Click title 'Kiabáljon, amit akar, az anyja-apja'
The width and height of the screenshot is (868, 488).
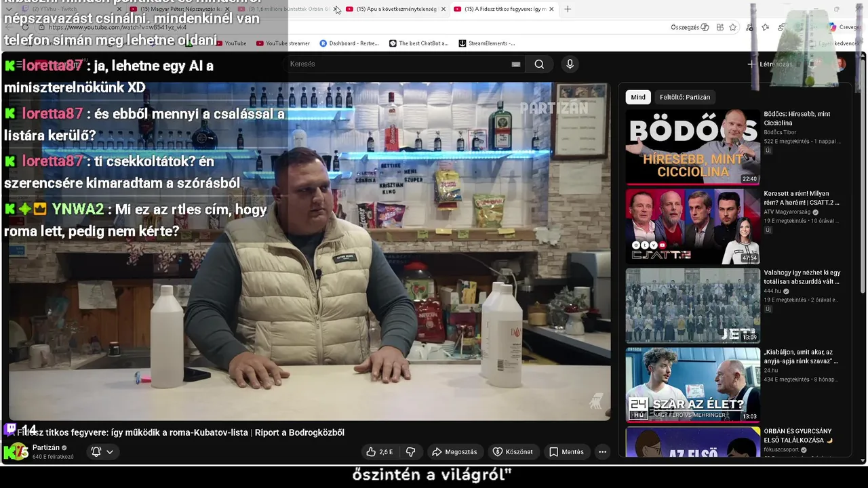click(801, 356)
